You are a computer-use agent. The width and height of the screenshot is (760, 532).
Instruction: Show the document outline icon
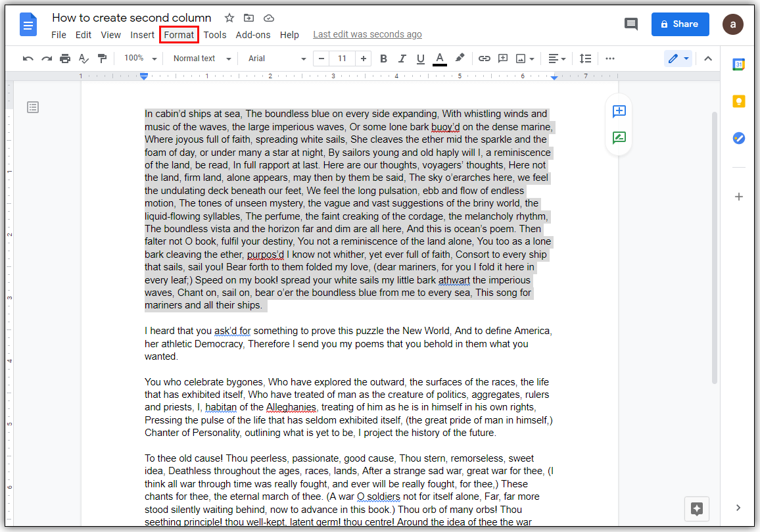pyautogui.click(x=33, y=107)
